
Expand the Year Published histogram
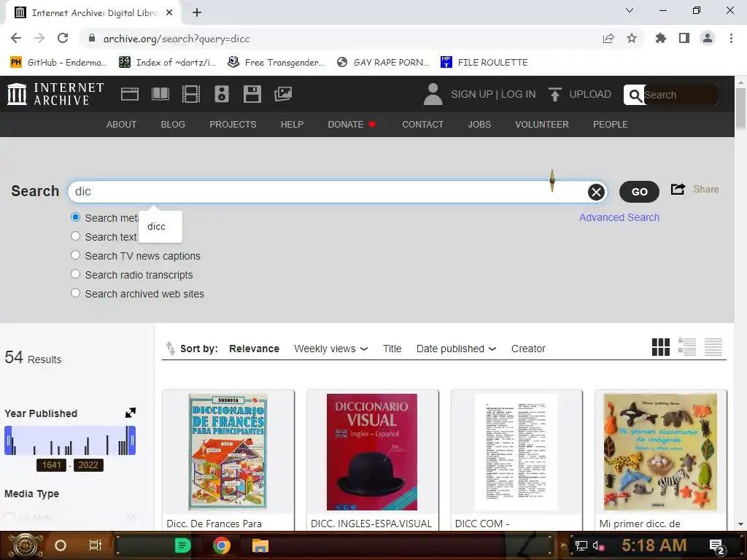(x=131, y=413)
